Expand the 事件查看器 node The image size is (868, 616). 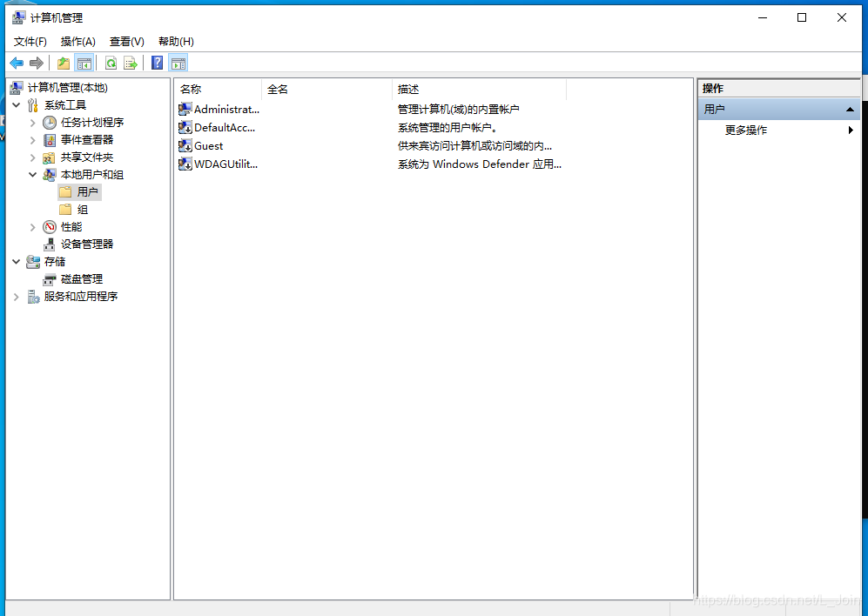click(33, 140)
